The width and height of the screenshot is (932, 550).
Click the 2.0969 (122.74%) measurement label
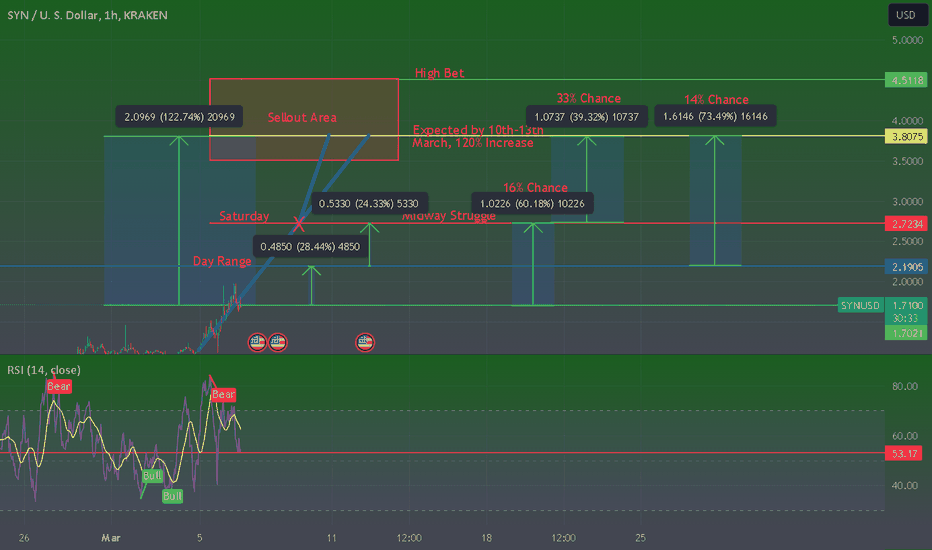(180, 117)
